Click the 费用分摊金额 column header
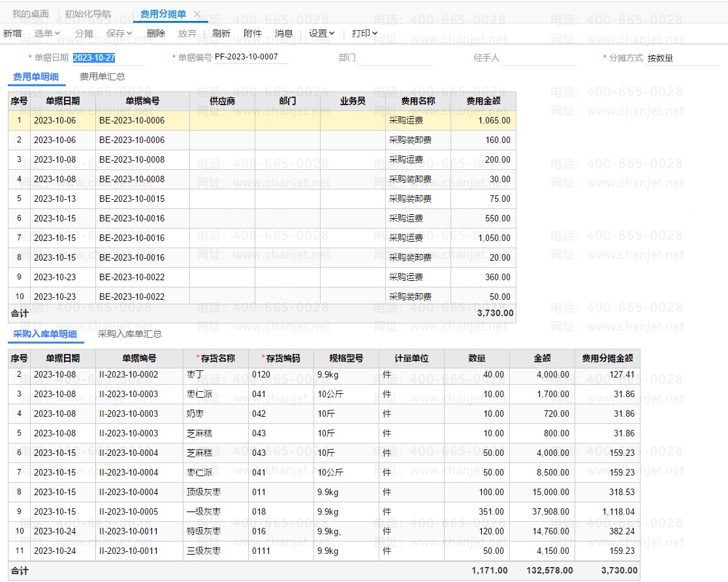The image size is (728, 582). pyautogui.click(x=607, y=358)
